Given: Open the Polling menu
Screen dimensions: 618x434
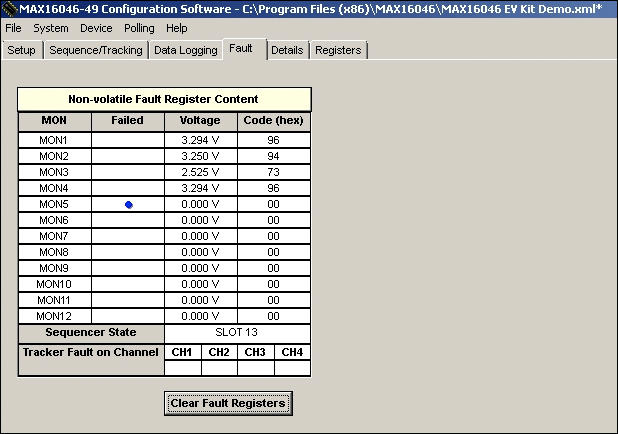Looking at the screenshot, I should (139, 28).
